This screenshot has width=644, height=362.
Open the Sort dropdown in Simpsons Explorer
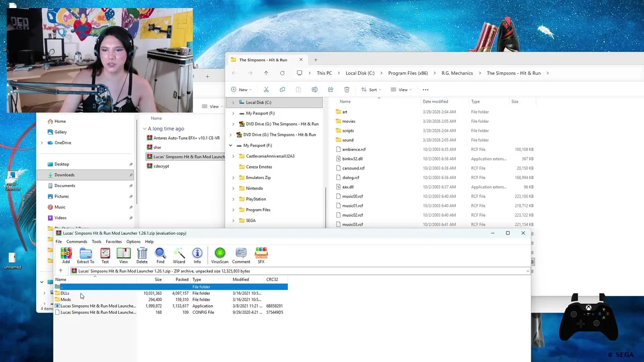(x=371, y=89)
